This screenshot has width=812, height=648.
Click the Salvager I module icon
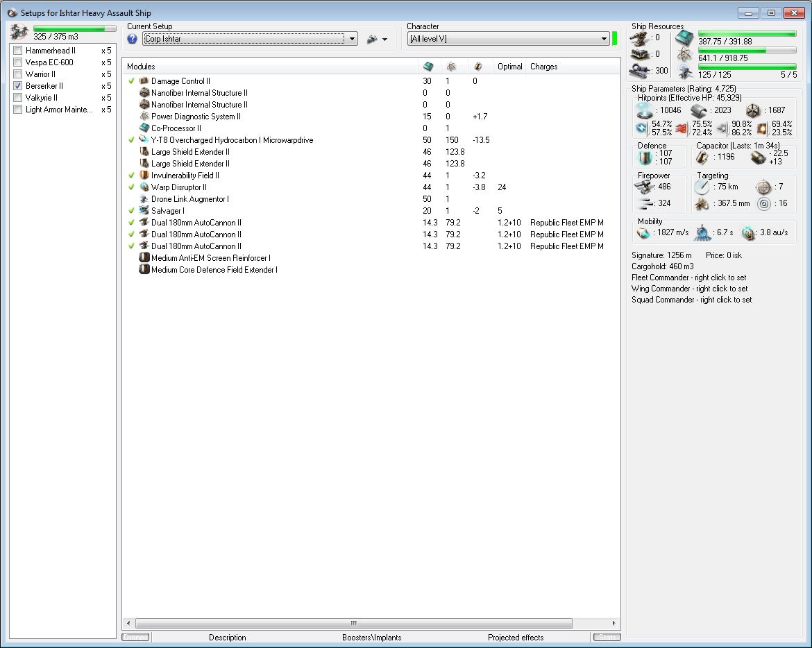[x=144, y=211]
